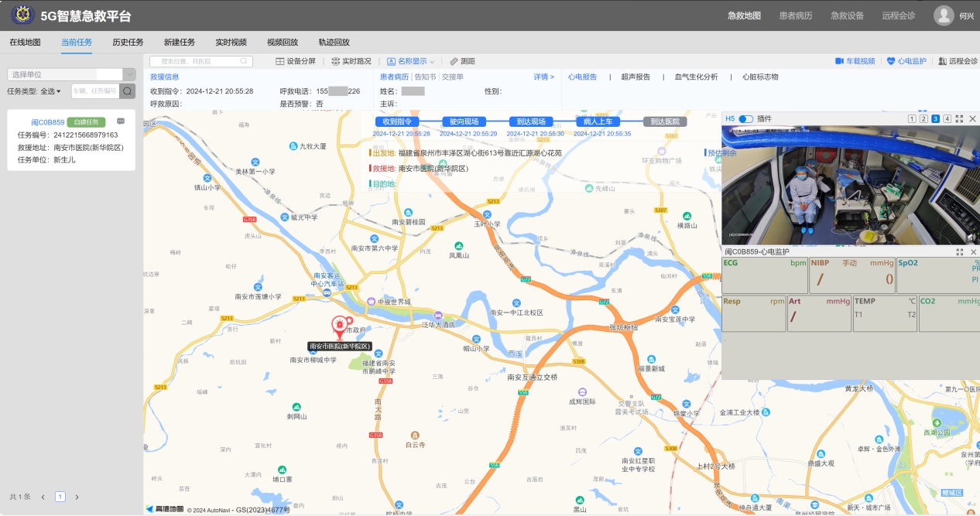Image resolution: width=980 pixels, height=516 pixels.
Task: Select video layout 3
Action: coord(935,119)
